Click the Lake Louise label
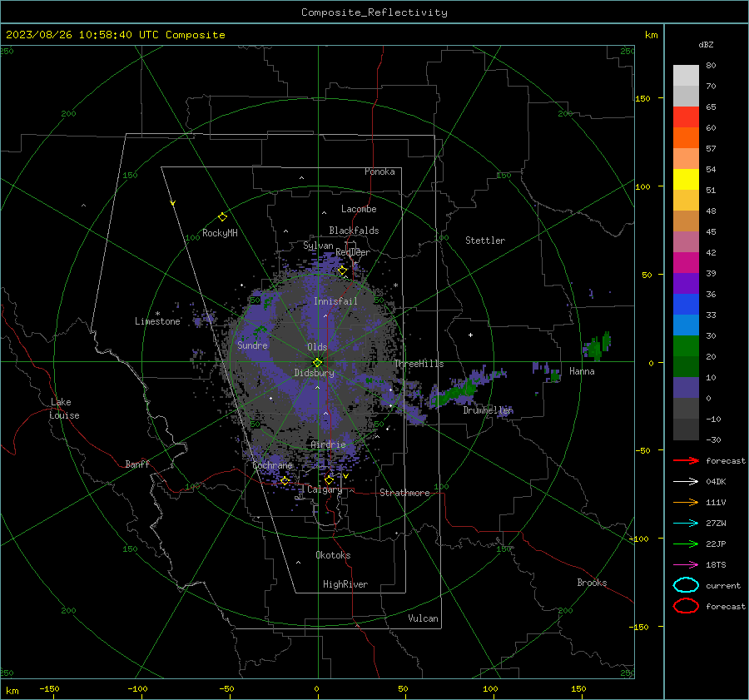Screen dimensions: 749x700 [x=64, y=409]
